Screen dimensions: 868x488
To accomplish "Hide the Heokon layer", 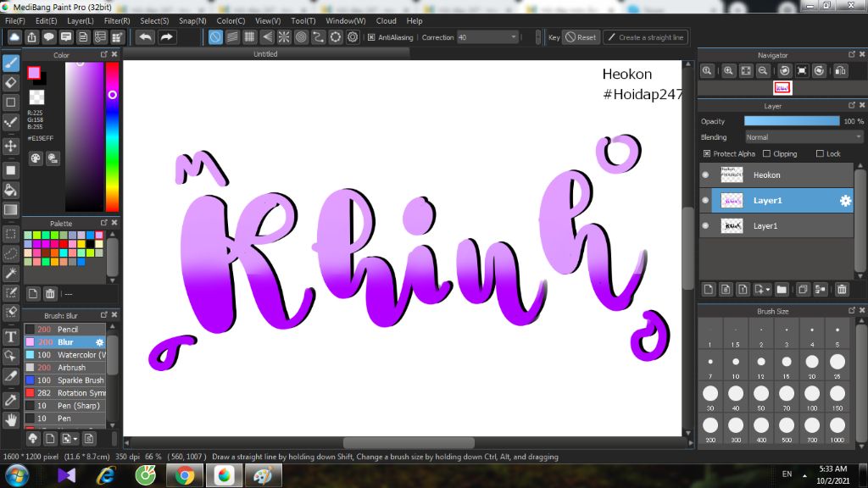I will (705, 175).
